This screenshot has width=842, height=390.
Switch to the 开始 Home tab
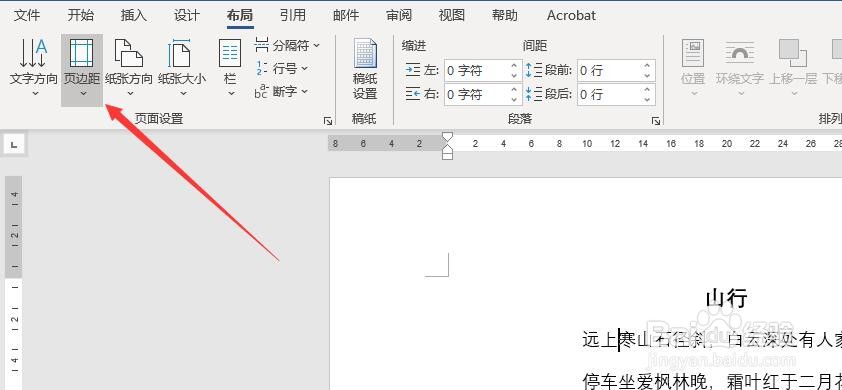point(81,16)
